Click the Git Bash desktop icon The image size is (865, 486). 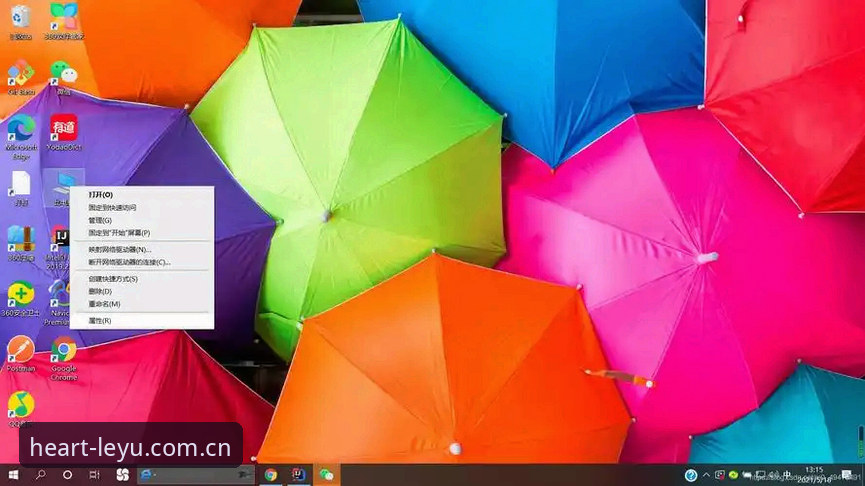[21, 78]
